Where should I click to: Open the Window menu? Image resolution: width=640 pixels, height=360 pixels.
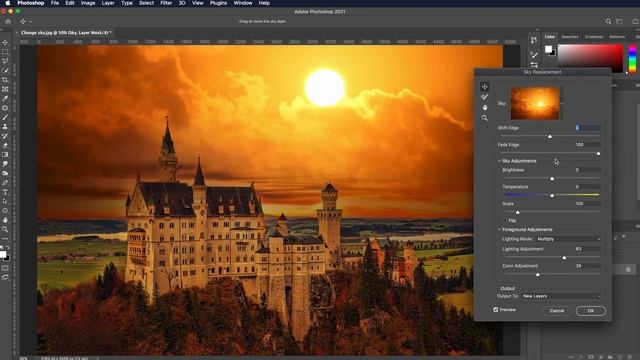pos(243,3)
